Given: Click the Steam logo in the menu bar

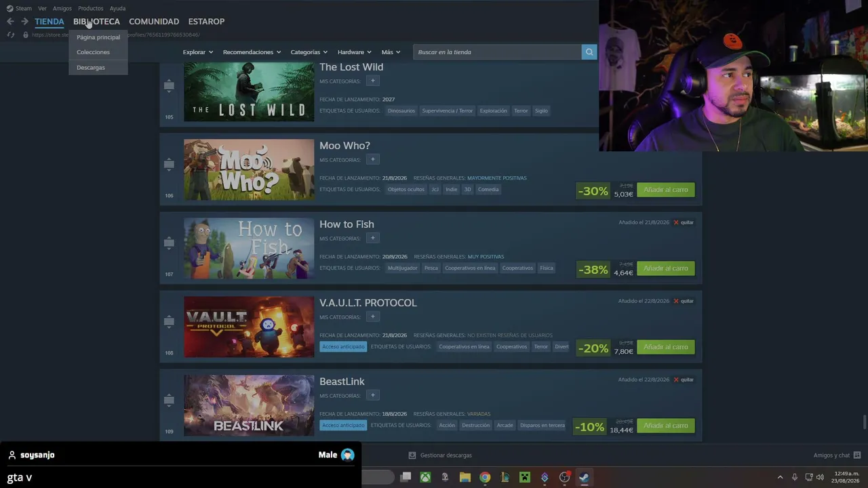Looking at the screenshot, I should click(9, 8).
